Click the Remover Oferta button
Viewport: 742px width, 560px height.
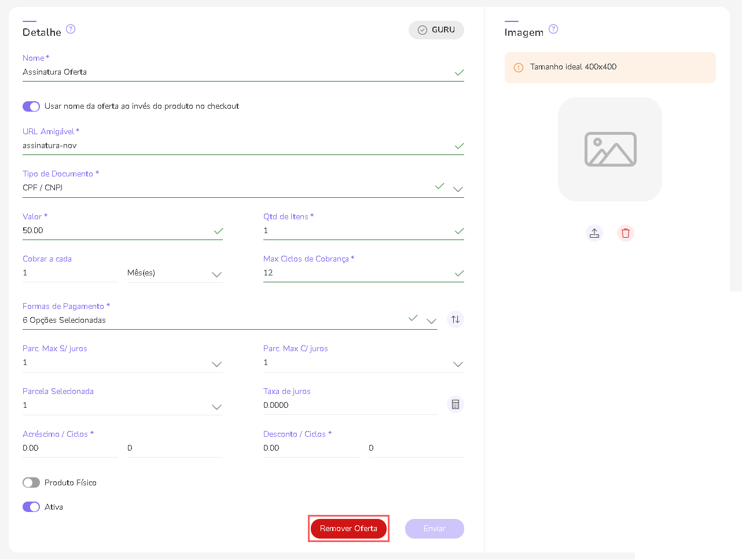pyautogui.click(x=348, y=529)
